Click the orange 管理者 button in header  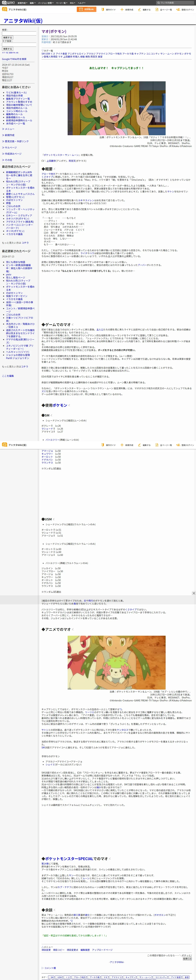[86, 9]
